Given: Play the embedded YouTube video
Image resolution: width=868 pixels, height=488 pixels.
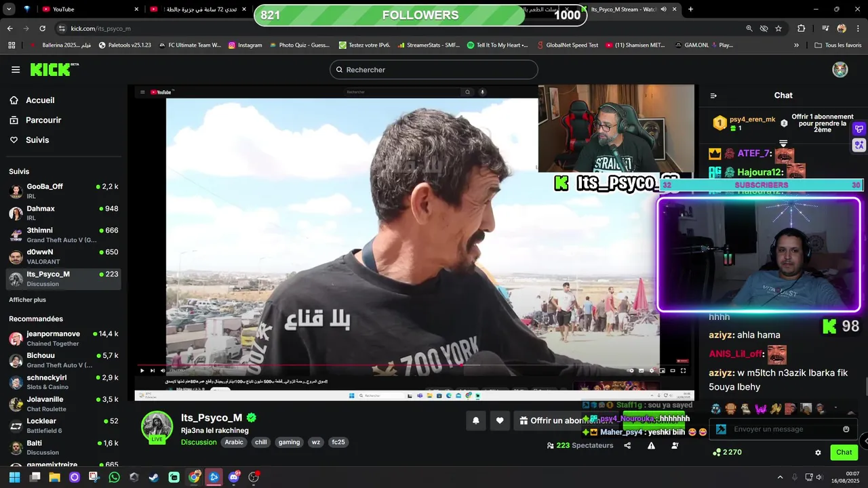Looking at the screenshot, I should click(142, 370).
